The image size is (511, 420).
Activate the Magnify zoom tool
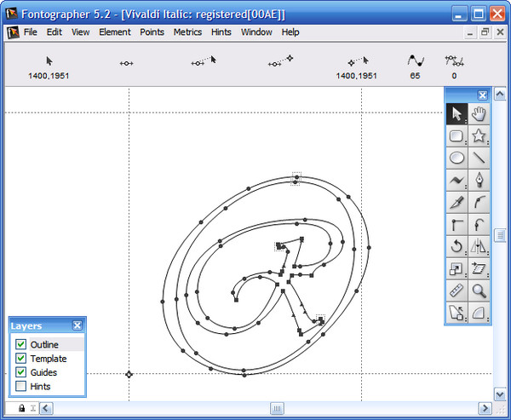[479, 291]
